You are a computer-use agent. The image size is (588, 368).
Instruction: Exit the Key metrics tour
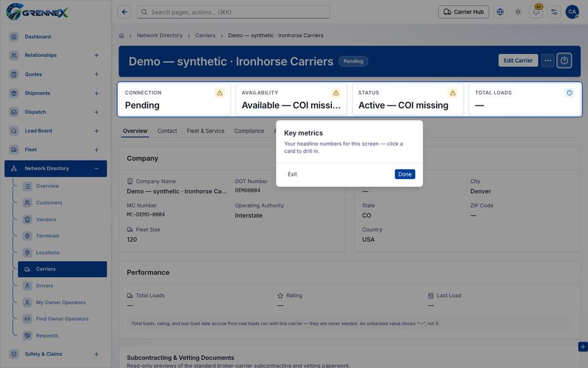click(x=292, y=174)
